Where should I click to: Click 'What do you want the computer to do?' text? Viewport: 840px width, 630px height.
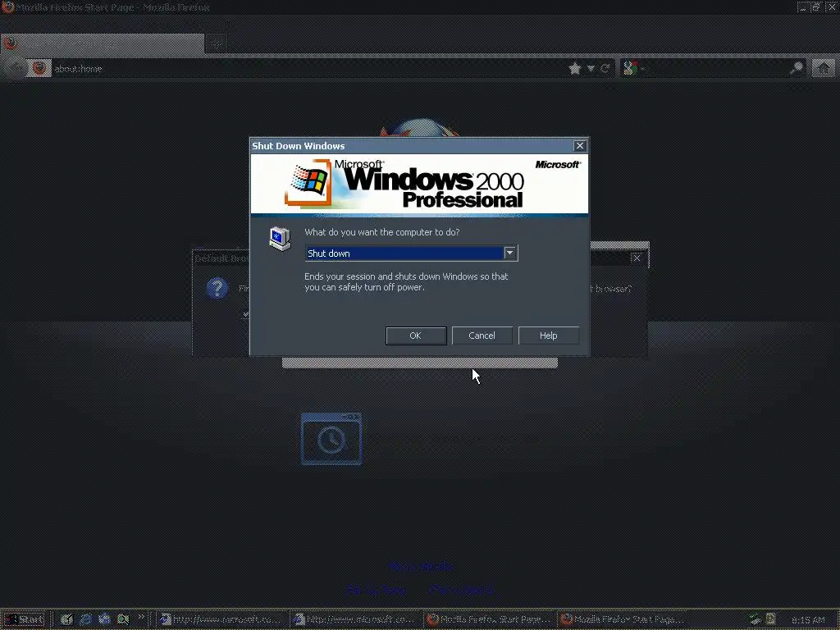(x=382, y=232)
